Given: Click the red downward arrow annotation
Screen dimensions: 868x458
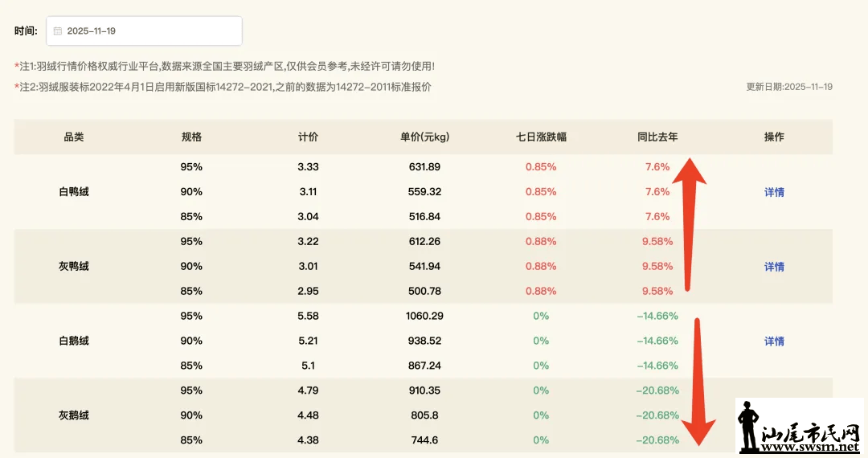Looking at the screenshot, I should (696, 378).
